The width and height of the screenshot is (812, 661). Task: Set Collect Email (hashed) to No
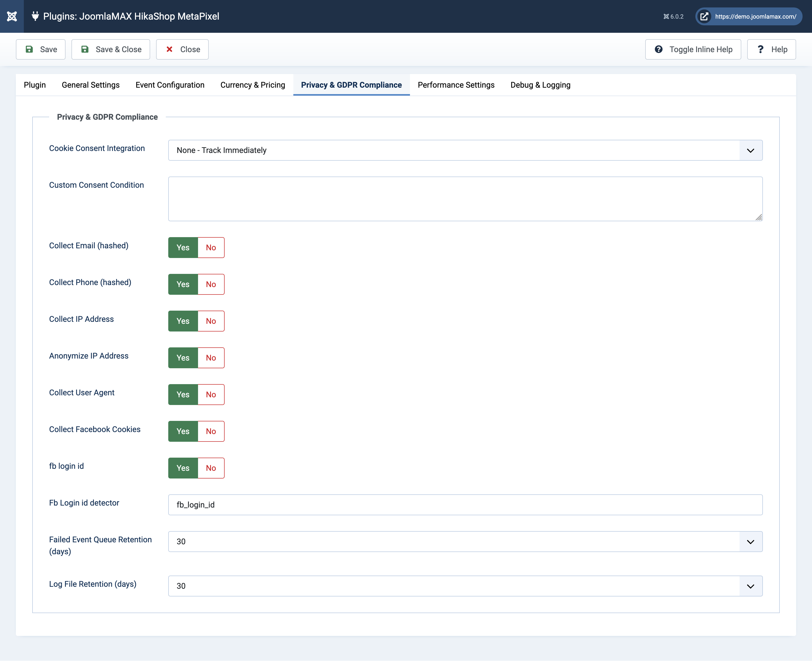pyautogui.click(x=211, y=248)
